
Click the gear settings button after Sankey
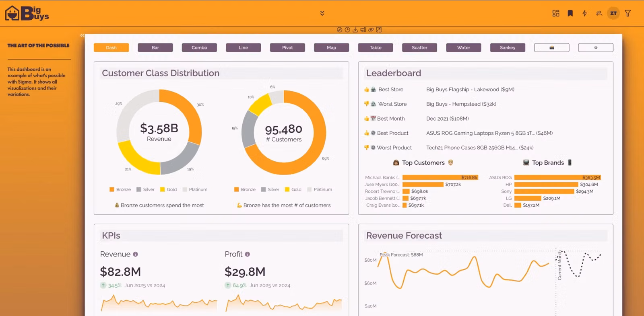(596, 47)
